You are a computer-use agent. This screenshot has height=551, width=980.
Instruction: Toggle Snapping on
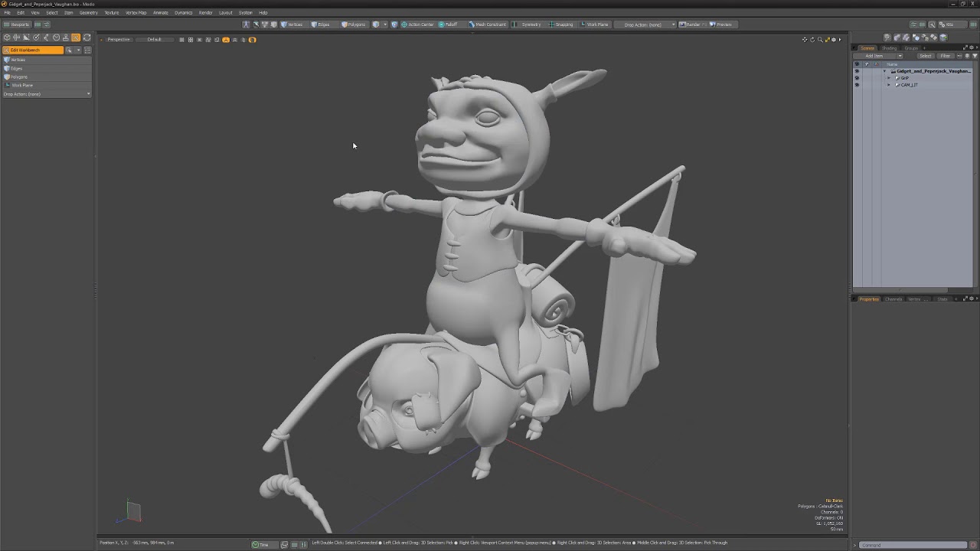(x=560, y=24)
